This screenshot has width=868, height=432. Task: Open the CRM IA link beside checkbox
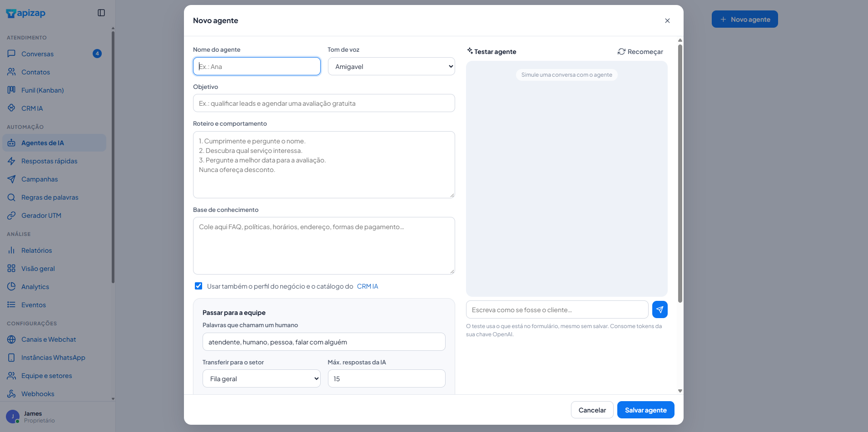tap(367, 286)
